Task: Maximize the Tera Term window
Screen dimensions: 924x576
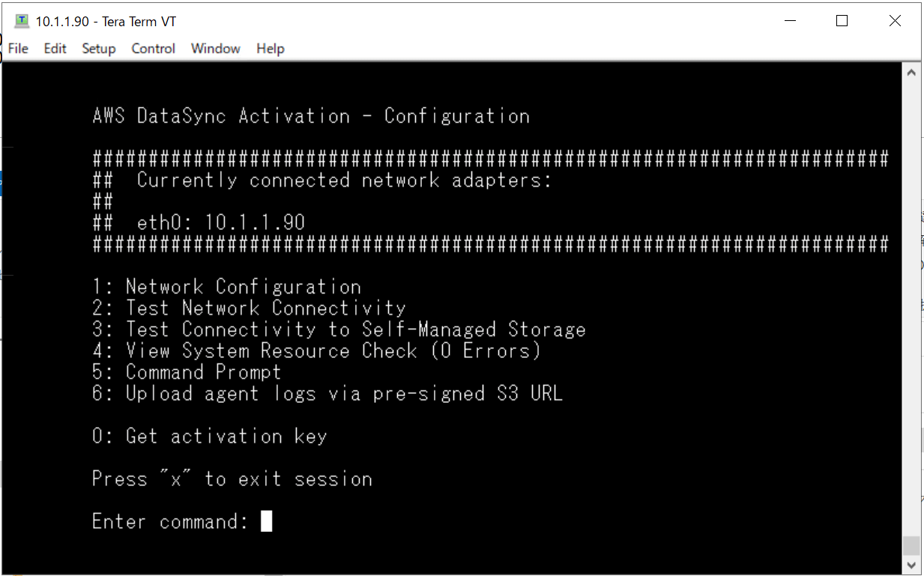Action: coord(842,21)
